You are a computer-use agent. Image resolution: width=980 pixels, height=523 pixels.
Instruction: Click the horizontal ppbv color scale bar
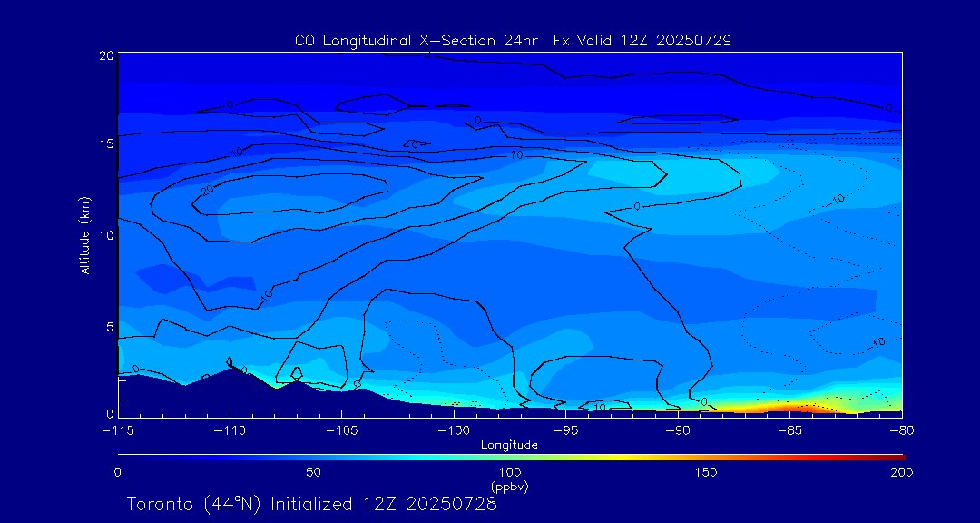tap(511, 458)
